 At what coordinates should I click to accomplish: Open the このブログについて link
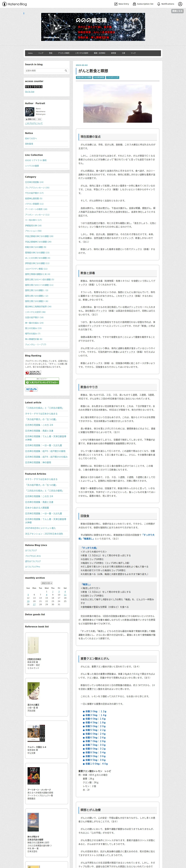[34, 123]
